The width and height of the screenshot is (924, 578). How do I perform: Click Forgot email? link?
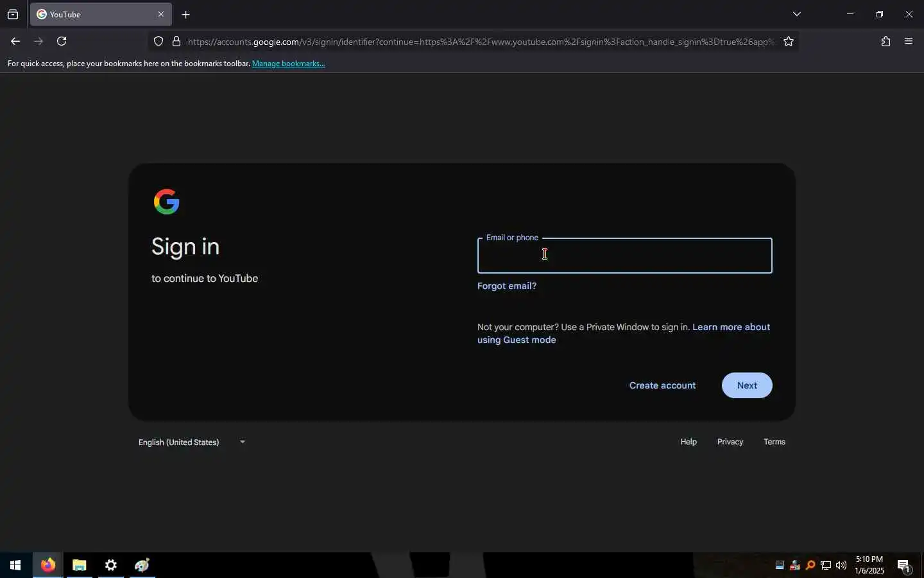coord(507,286)
